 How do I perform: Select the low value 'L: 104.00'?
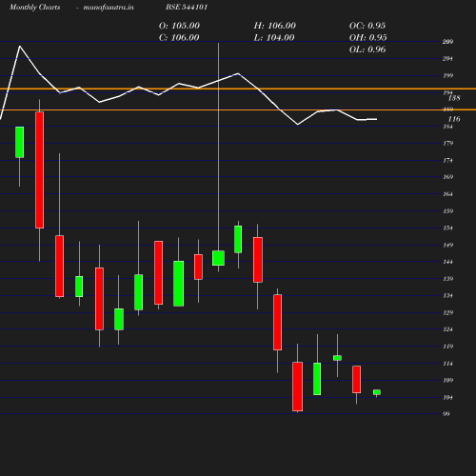click(x=274, y=38)
